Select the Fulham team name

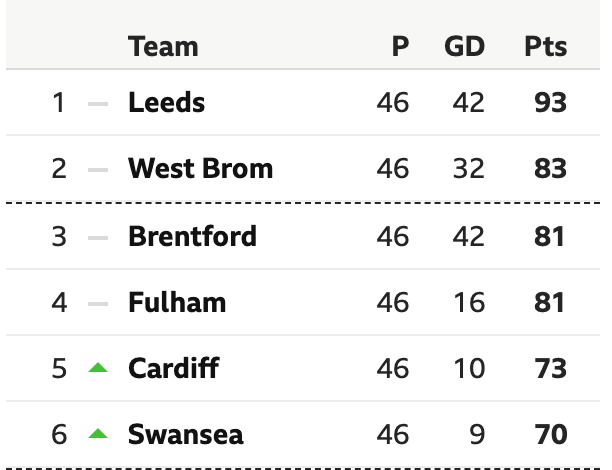point(177,302)
